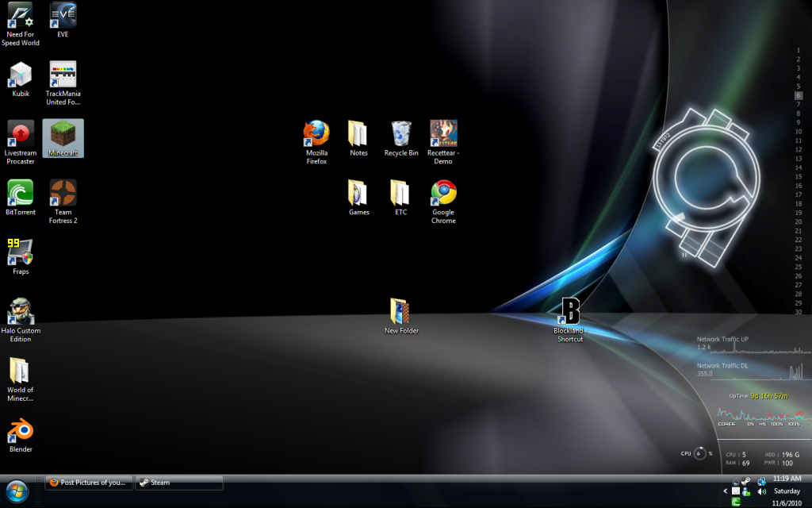Launch the EVE desktop shortcut

point(63,20)
